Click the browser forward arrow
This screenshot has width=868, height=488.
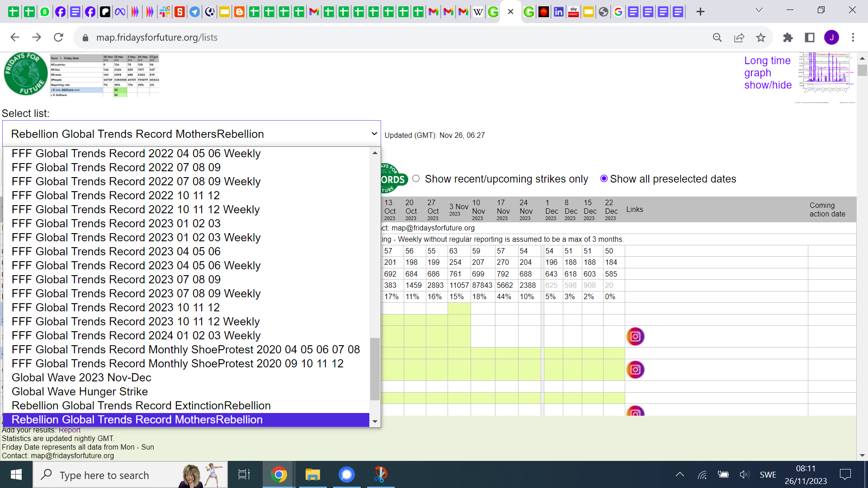coord(37,38)
